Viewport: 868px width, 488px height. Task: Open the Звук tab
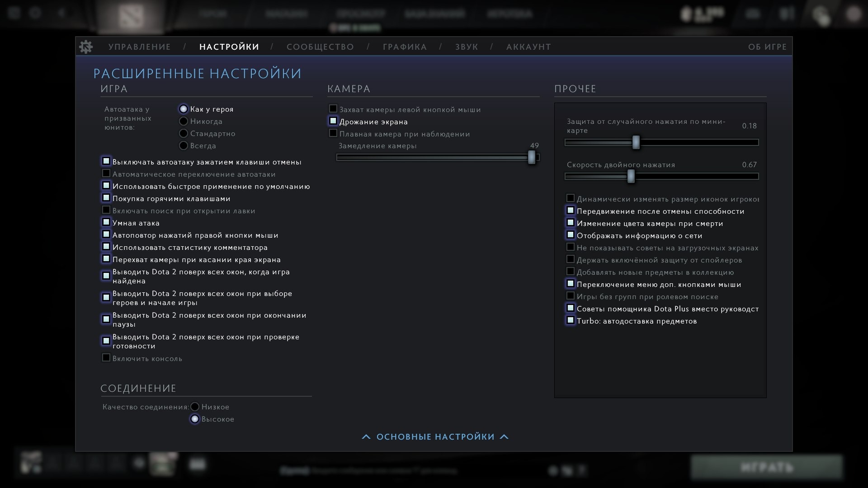point(467,47)
